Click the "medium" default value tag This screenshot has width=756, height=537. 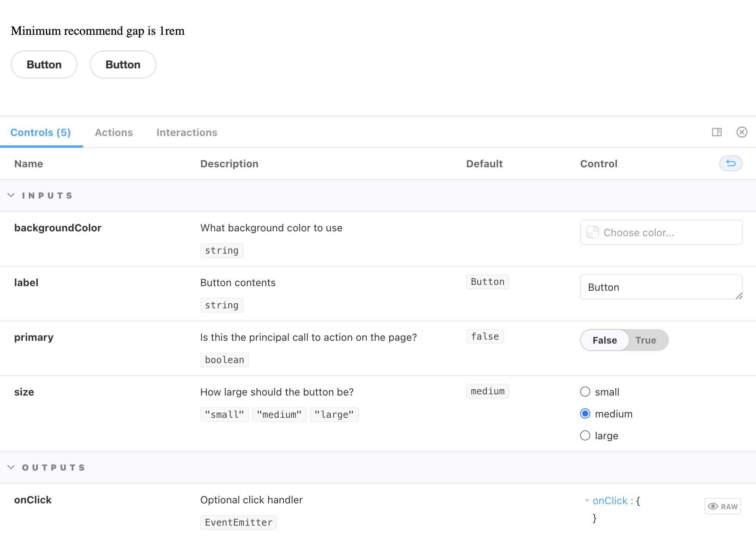487,391
